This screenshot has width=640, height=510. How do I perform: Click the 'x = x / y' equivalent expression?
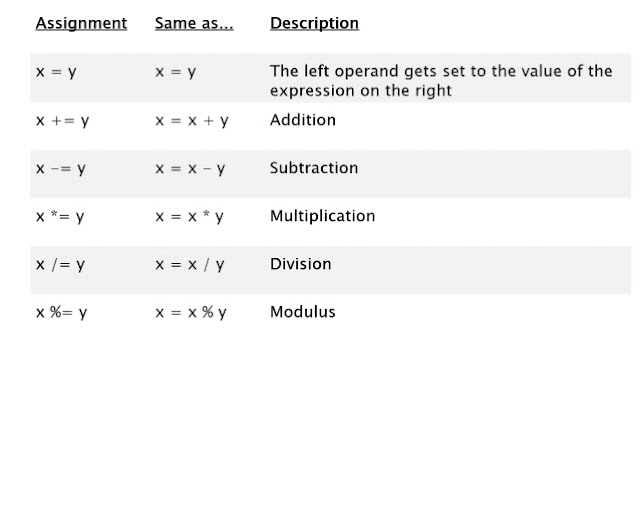point(190,265)
